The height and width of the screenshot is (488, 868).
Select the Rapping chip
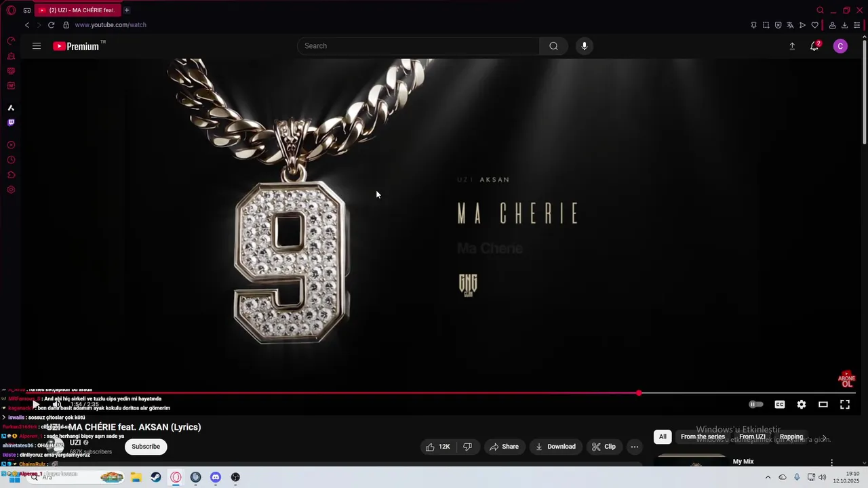(791, 436)
